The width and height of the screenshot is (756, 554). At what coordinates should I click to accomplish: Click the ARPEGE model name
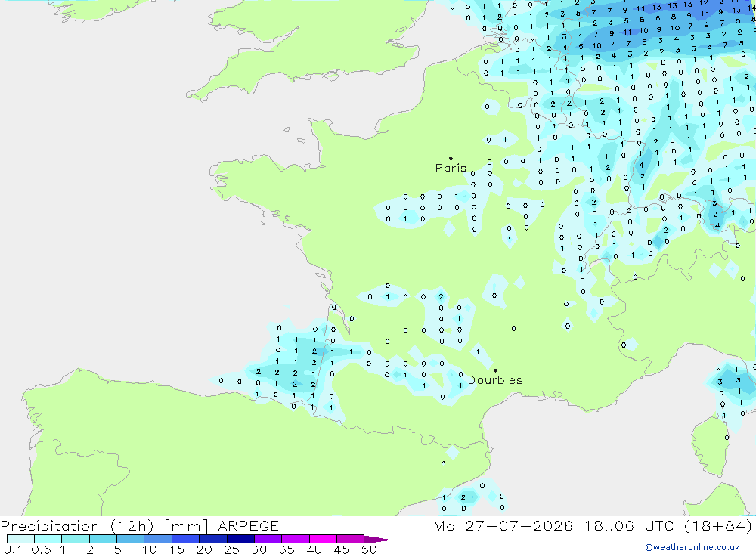[248, 526]
